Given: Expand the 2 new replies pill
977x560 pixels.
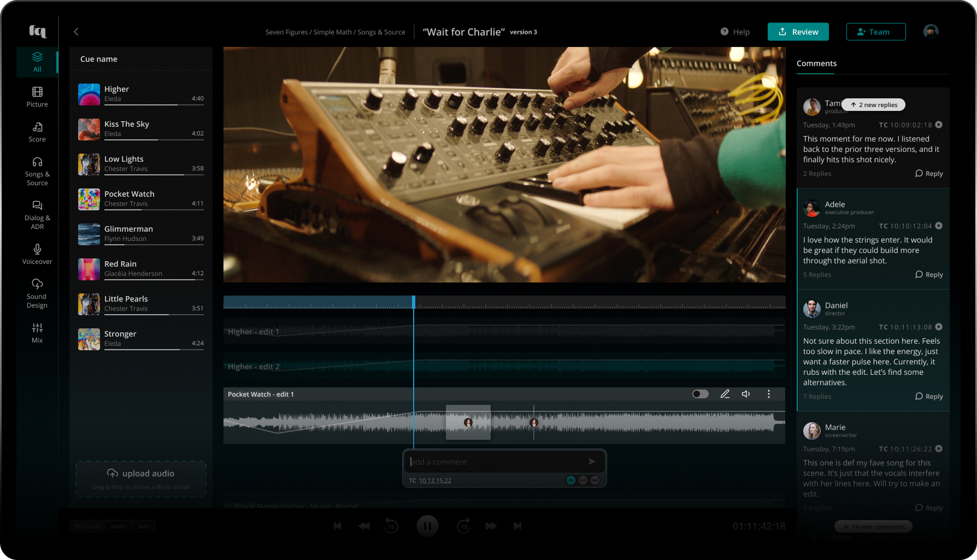Looking at the screenshot, I should point(874,105).
